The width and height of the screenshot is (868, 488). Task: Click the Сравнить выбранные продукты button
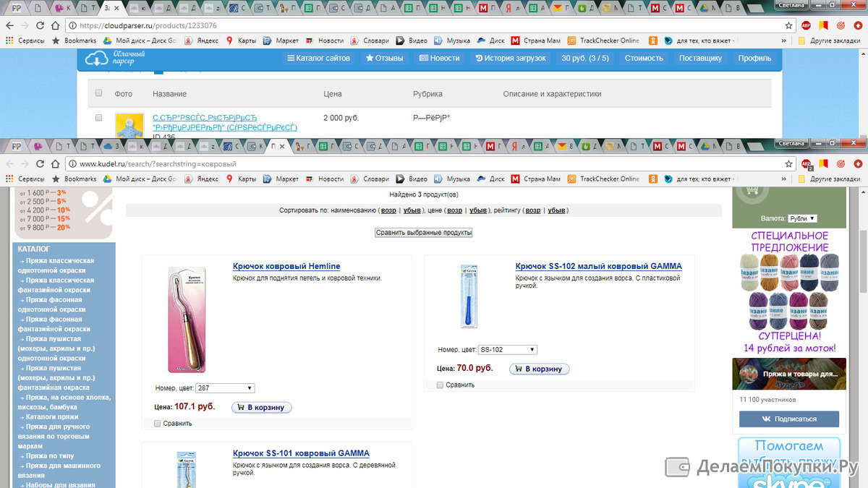pyautogui.click(x=424, y=233)
